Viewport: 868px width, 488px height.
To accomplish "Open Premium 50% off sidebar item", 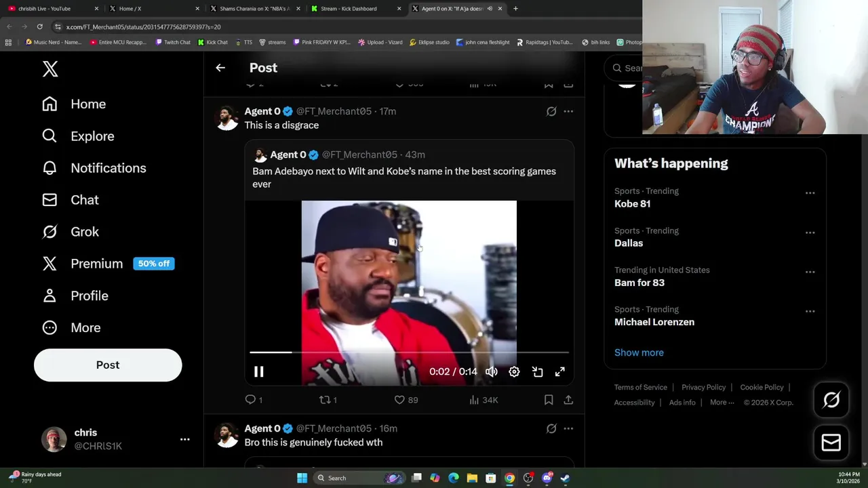I will tap(107, 264).
